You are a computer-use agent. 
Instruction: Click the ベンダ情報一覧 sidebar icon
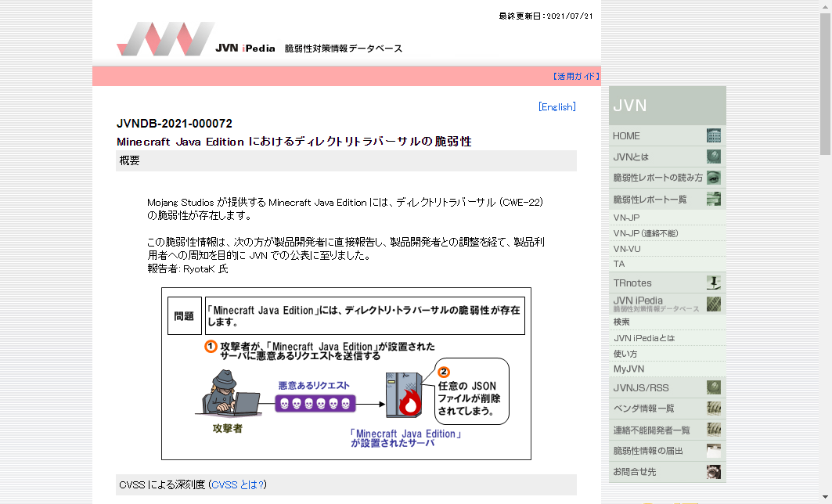[x=712, y=408]
